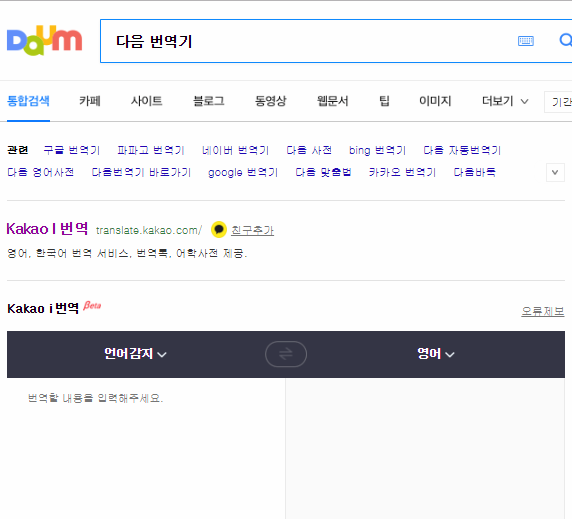Open the 언어감지 source language dropdown
Viewport: 572px width, 519px height.
point(135,353)
